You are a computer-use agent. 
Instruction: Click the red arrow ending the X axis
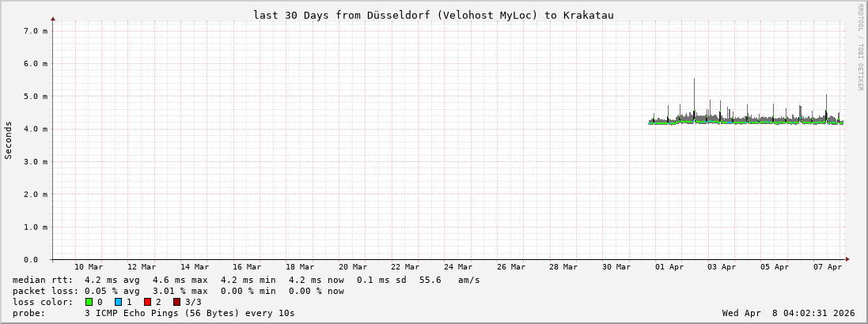(x=847, y=259)
